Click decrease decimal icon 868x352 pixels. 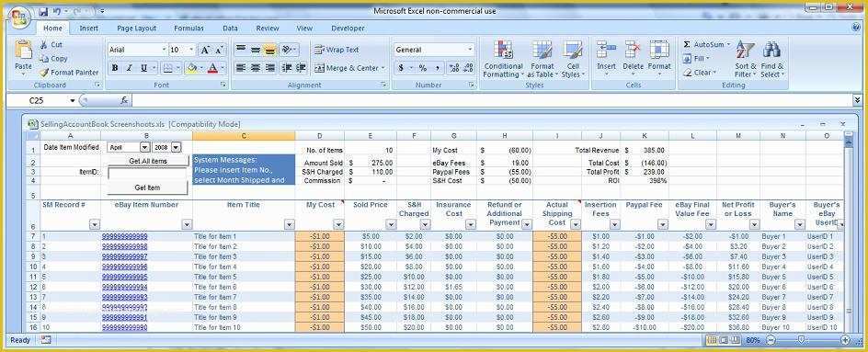[468, 68]
